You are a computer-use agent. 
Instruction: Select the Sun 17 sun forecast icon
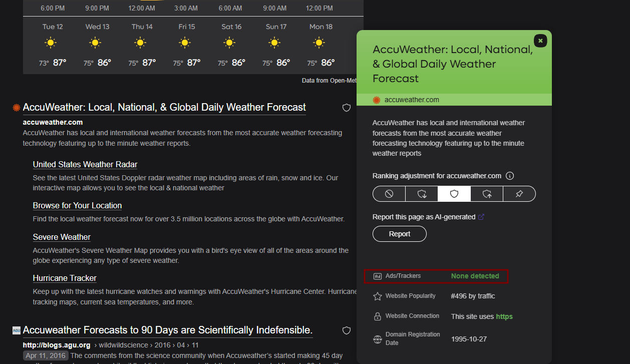click(274, 43)
